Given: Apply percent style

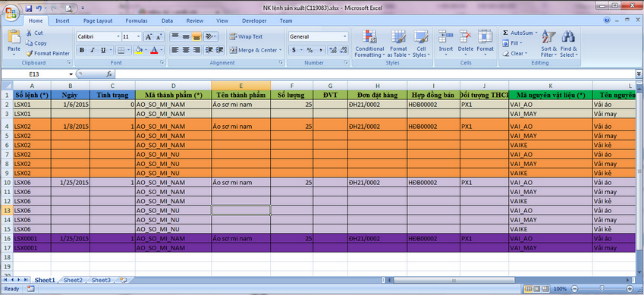Looking at the screenshot, I should point(309,50).
